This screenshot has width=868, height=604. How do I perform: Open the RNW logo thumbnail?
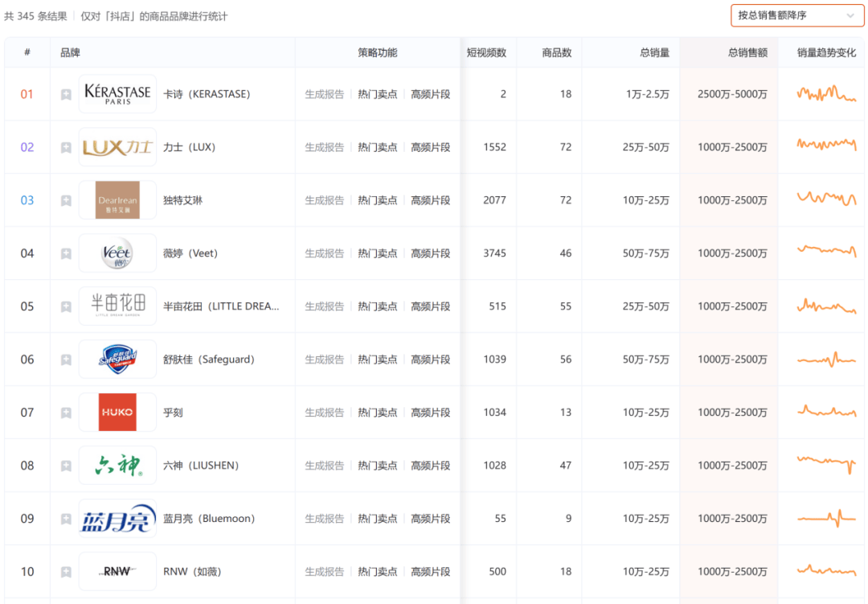click(x=117, y=572)
